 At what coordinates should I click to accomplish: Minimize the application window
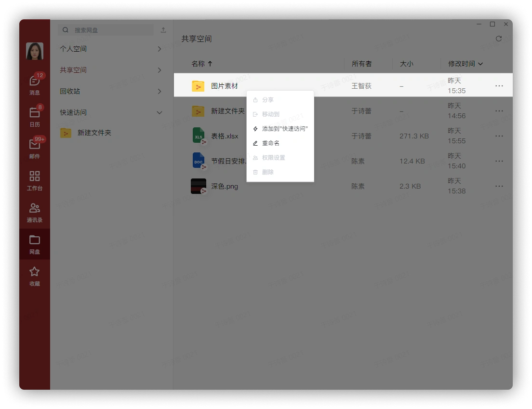coord(479,24)
